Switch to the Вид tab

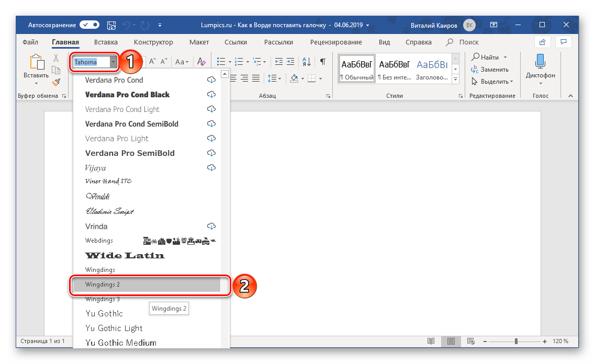(x=385, y=42)
